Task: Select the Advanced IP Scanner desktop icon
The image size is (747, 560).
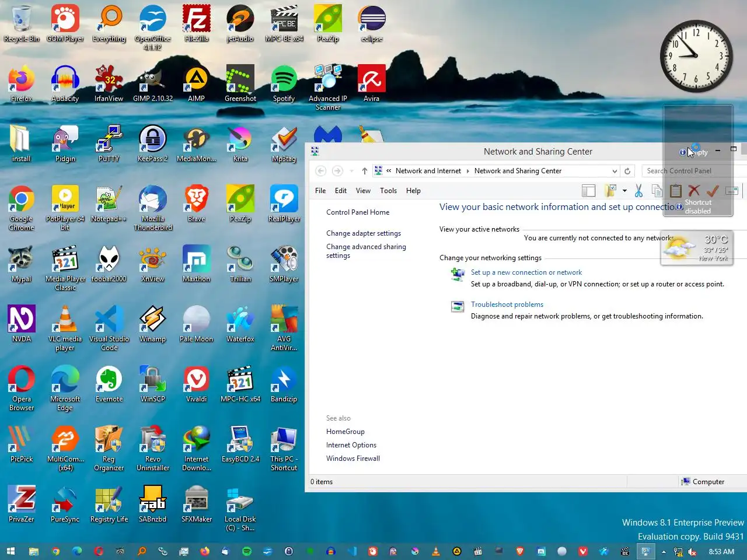Action: [x=328, y=87]
